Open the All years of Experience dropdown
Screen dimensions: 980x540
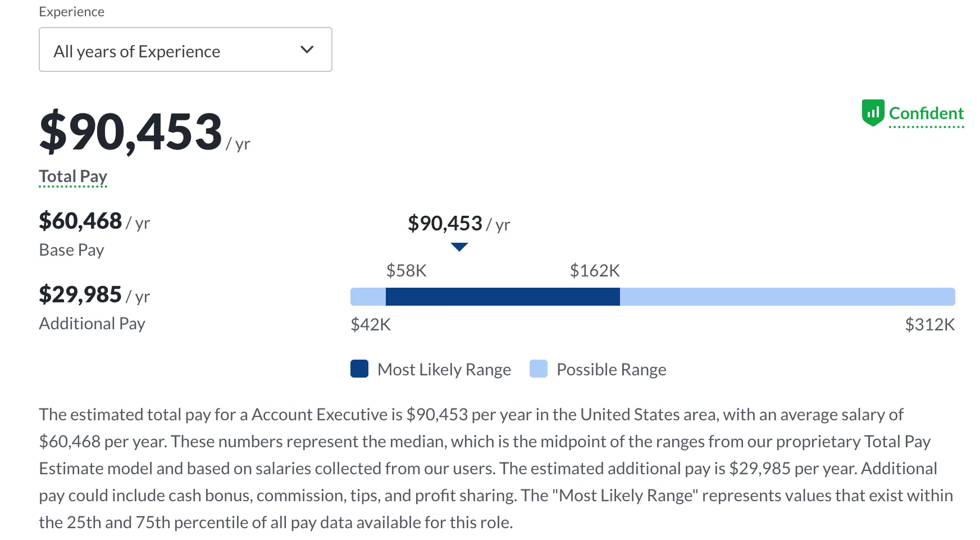[185, 50]
